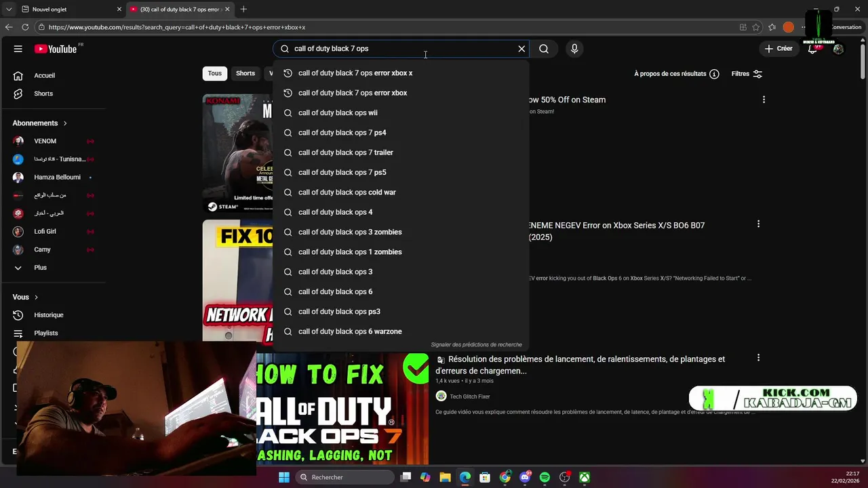This screenshot has width=868, height=488.
Task: Select suggestion 'call of duty black ops ps3'
Action: click(x=400, y=312)
